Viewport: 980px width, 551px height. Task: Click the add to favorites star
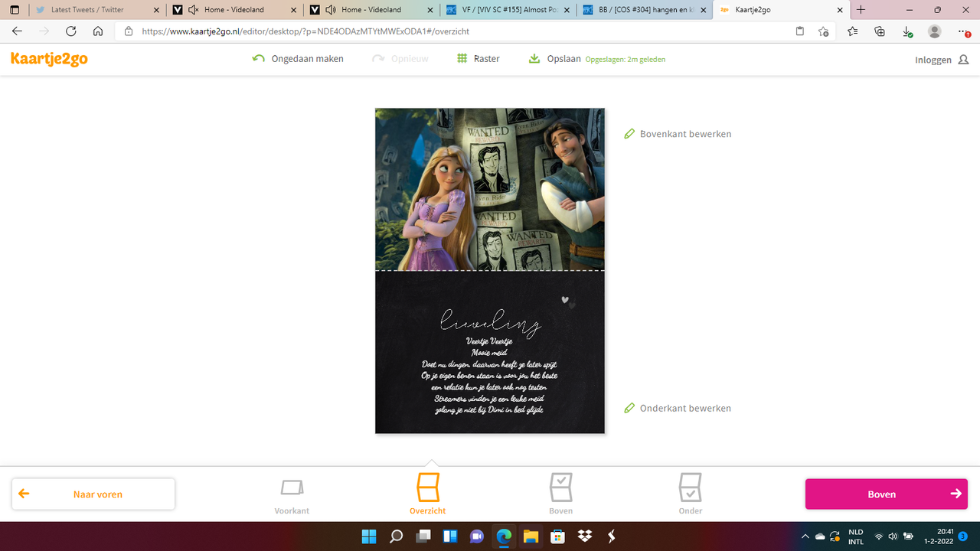coord(823,31)
